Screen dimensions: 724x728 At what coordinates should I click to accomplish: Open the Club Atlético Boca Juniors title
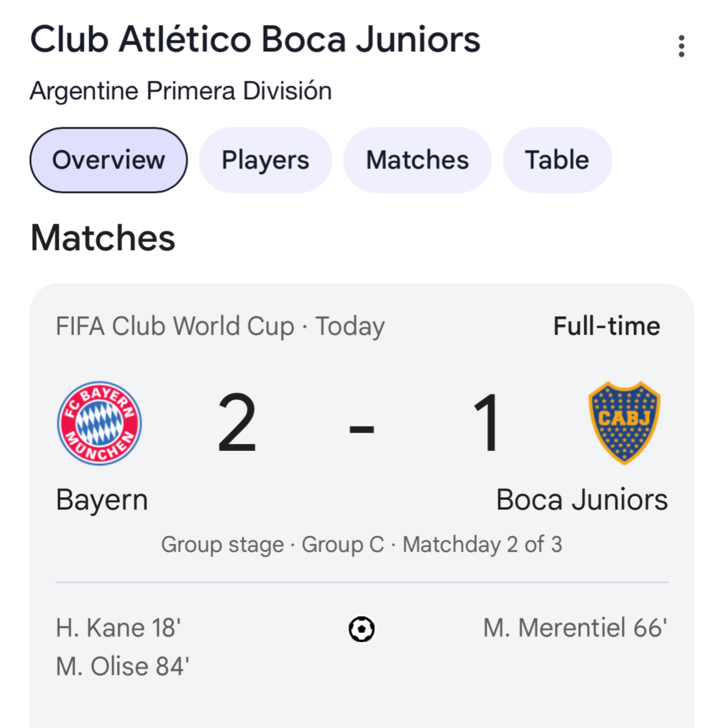click(255, 39)
